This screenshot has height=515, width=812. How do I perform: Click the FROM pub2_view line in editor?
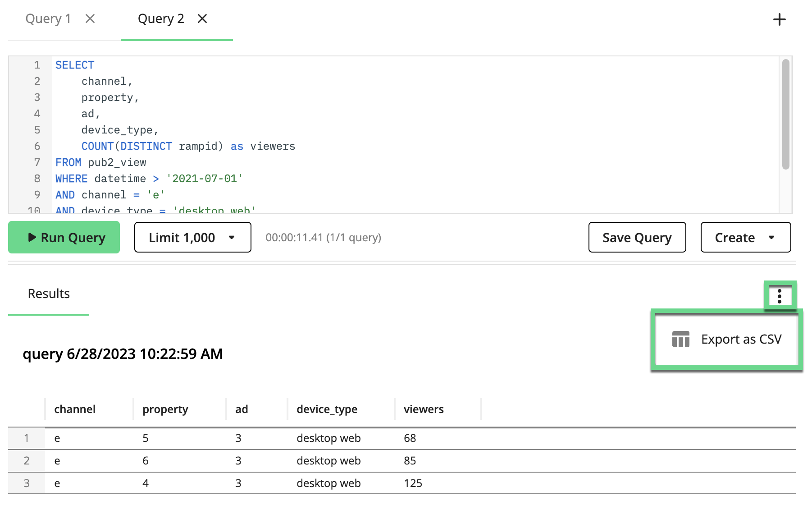point(101,162)
